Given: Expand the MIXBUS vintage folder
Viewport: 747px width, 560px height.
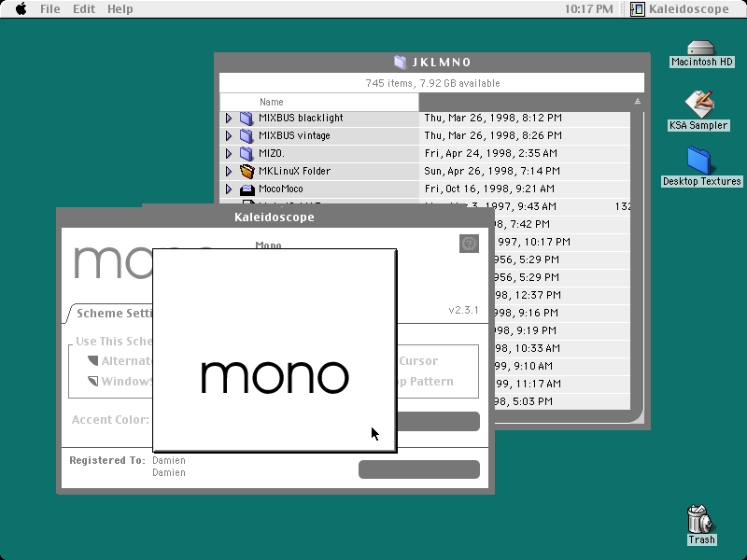Looking at the screenshot, I should 229,135.
